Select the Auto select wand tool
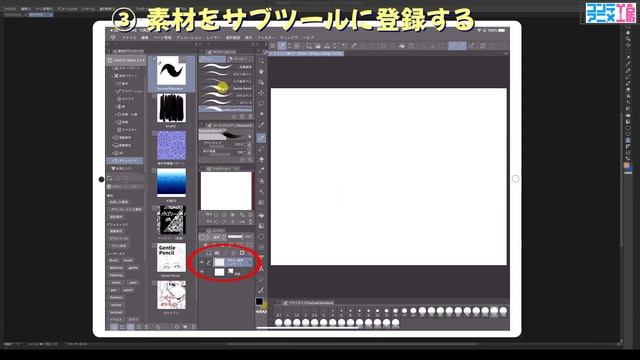 pos(261,114)
